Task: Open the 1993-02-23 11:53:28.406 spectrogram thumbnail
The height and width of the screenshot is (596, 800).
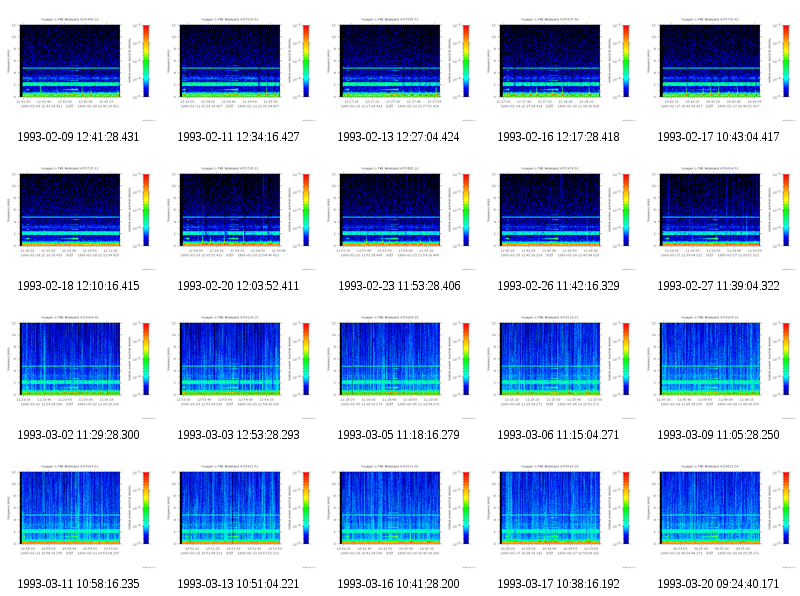Action: pos(398,218)
